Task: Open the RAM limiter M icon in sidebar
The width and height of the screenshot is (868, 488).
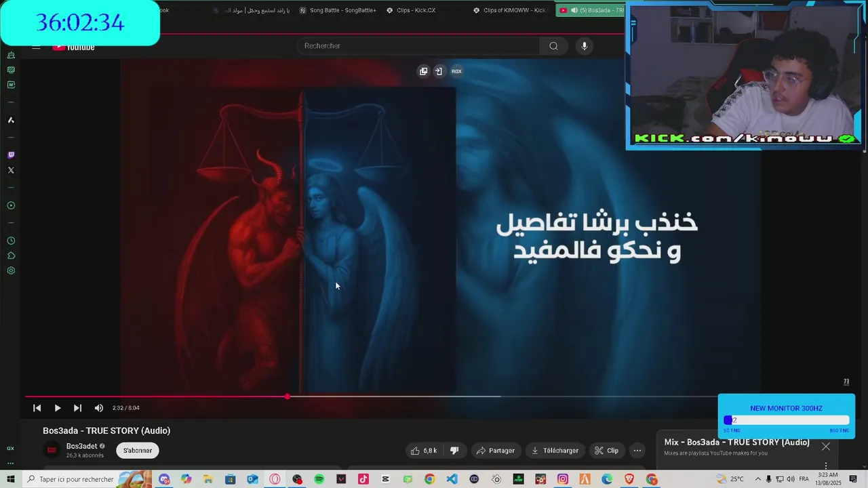Action: tap(11, 85)
